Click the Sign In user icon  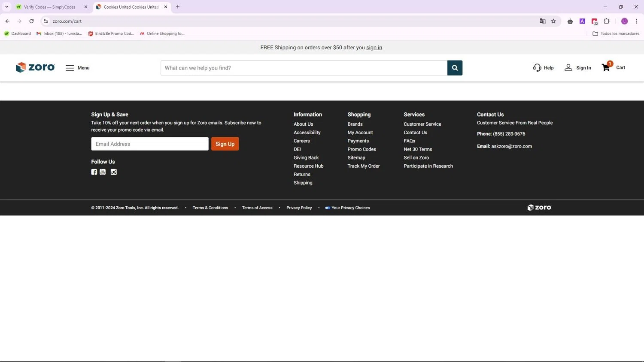coord(568,68)
